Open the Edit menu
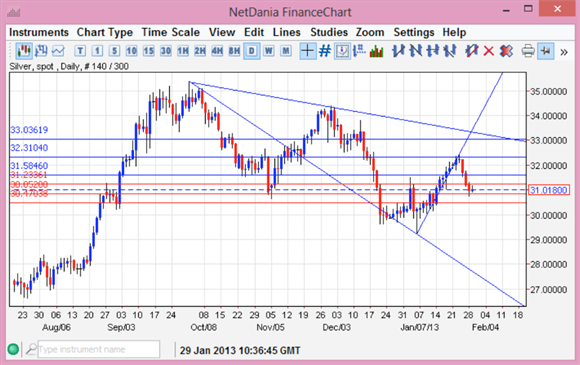This screenshot has height=365, width=580. coord(254,32)
